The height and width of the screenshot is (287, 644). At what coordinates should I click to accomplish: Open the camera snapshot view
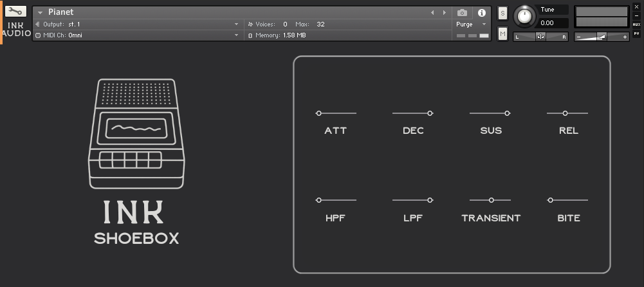(462, 12)
